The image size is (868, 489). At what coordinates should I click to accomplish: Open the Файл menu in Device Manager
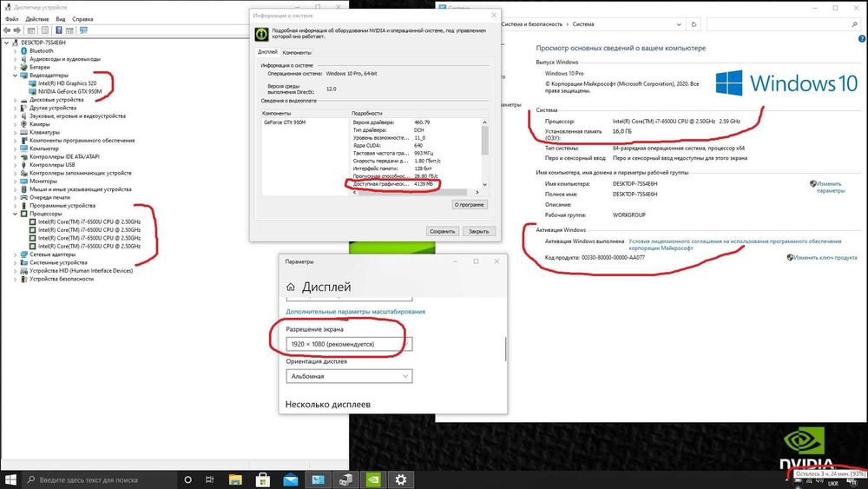tap(11, 19)
